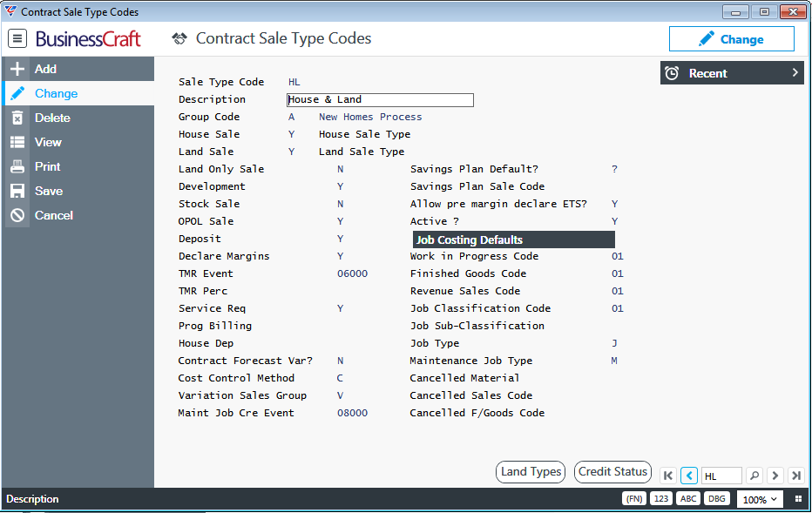Click the Add plus icon in sidebar

[17, 69]
